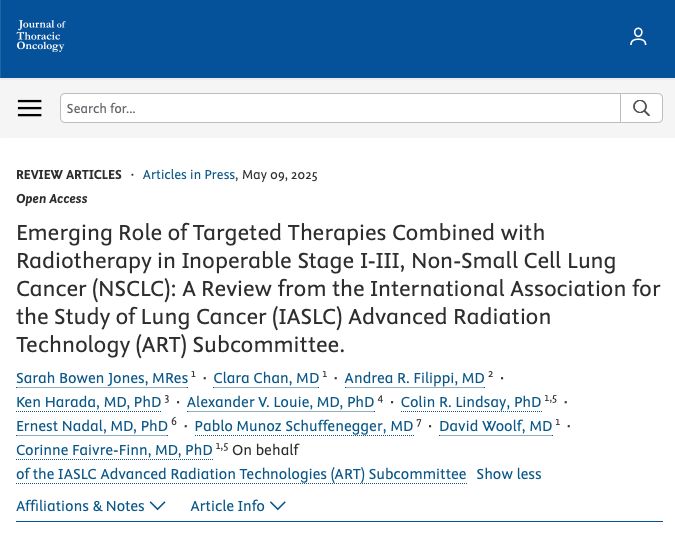Select author Pablo Munoz Schuffenegger, MD
675x550 pixels.
pyautogui.click(x=304, y=426)
